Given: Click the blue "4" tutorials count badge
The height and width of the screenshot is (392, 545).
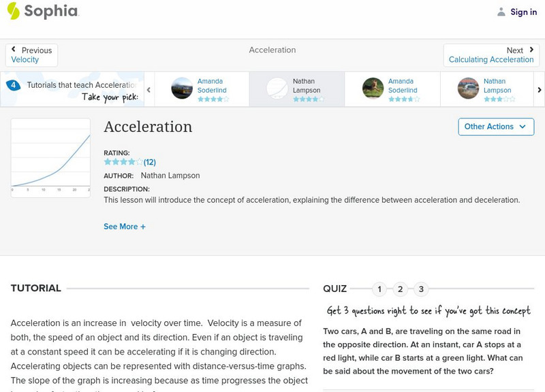Looking at the screenshot, I should click(x=12, y=84).
